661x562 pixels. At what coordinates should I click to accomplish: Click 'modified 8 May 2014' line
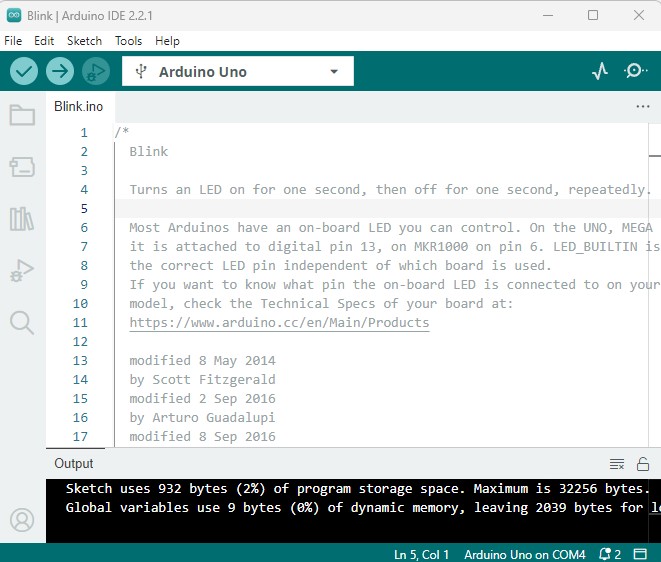click(x=202, y=360)
